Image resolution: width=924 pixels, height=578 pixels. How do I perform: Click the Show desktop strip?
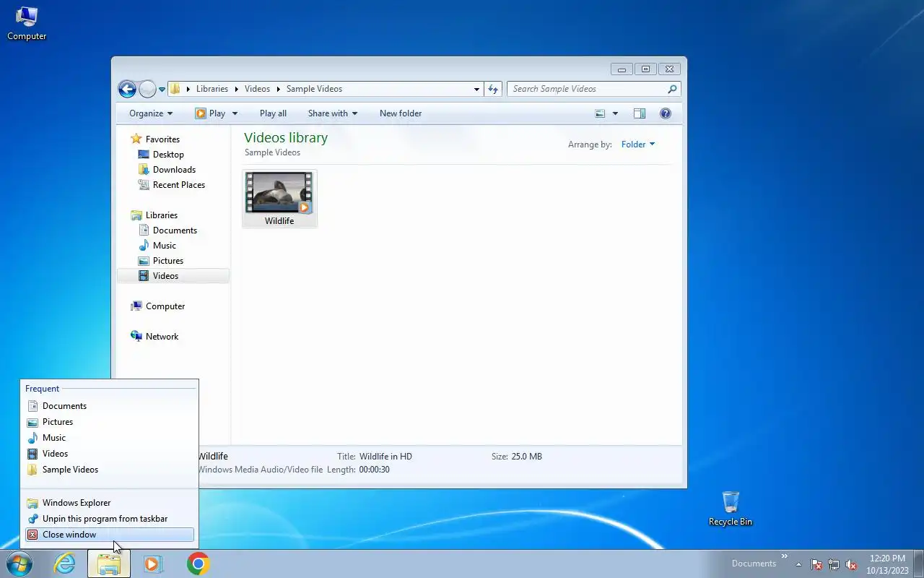(x=918, y=564)
